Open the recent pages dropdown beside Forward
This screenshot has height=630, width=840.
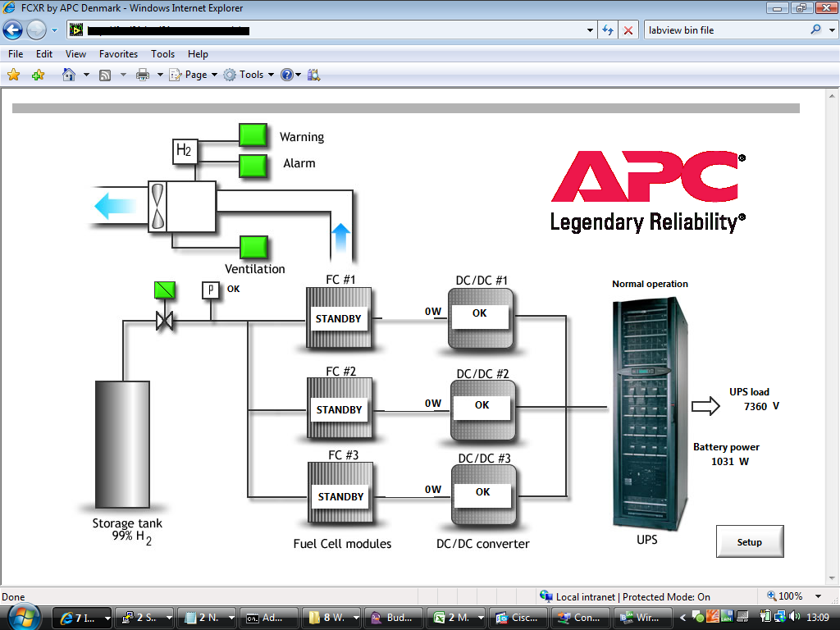pyautogui.click(x=54, y=30)
